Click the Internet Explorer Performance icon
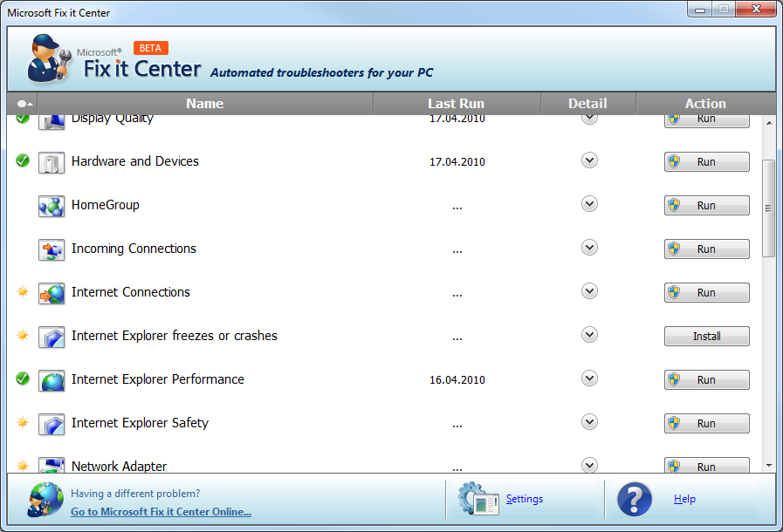This screenshot has width=783, height=532. click(x=52, y=380)
